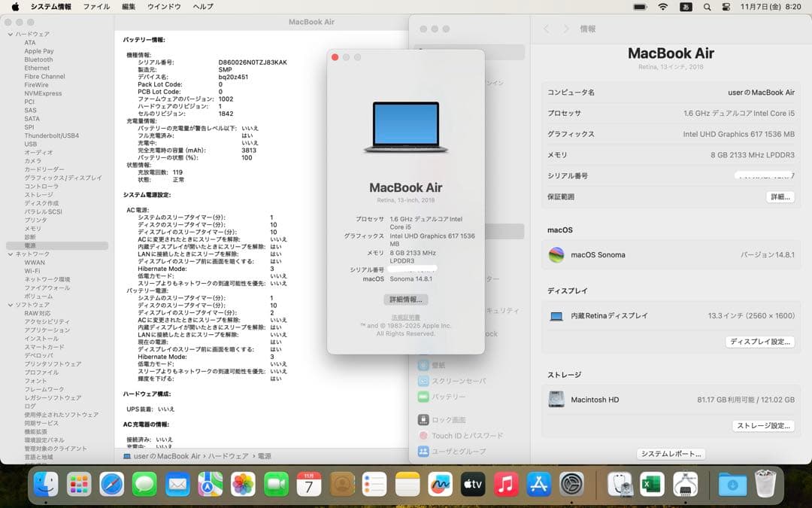The width and height of the screenshot is (812, 508).
Task: Click the Wi-Fi icon in the menu bar
Action: coord(662,6)
